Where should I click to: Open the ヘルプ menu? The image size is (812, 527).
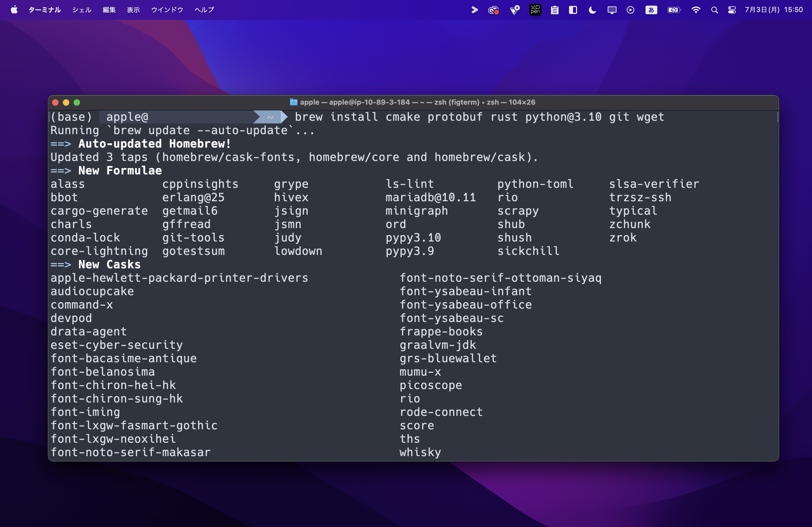click(x=204, y=10)
